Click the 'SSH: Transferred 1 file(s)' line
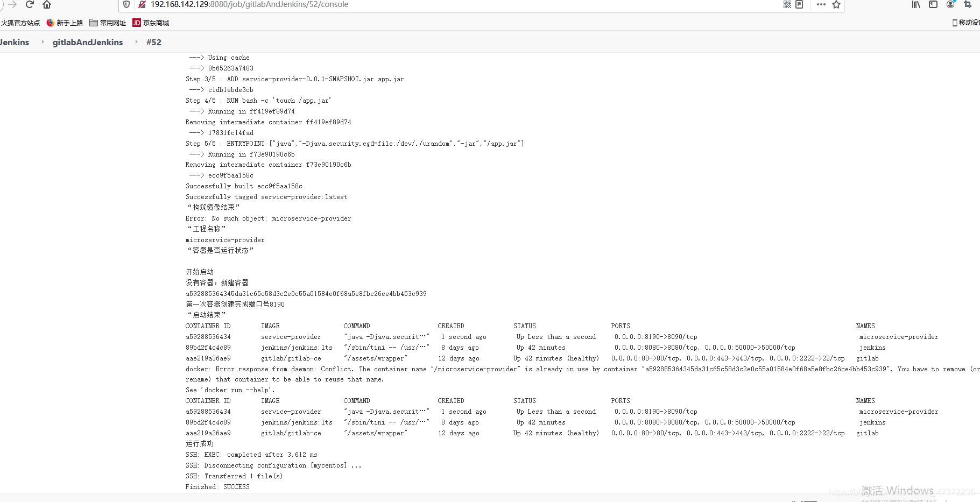The width and height of the screenshot is (980, 502). click(234, 476)
